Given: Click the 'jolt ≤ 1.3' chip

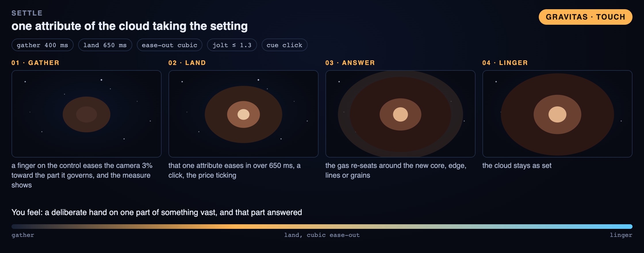Looking at the screenshot, I should click(x=232, y=45).
